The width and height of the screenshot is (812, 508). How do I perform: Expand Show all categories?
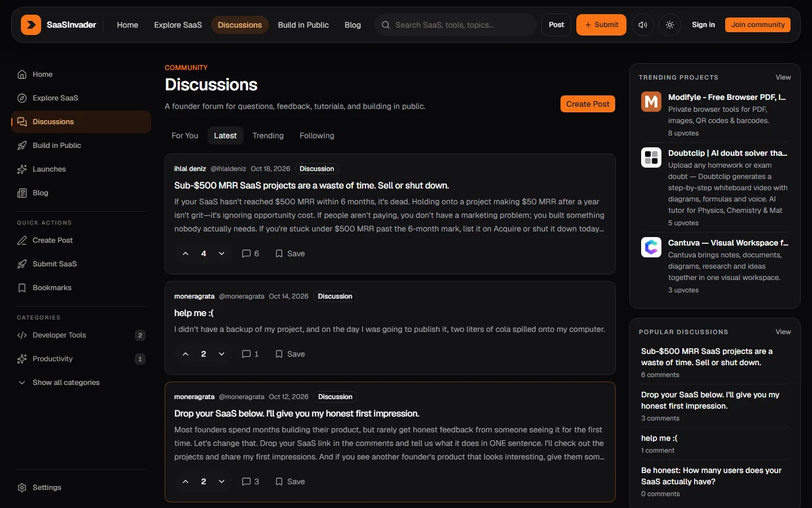click(x=81, y=383)
